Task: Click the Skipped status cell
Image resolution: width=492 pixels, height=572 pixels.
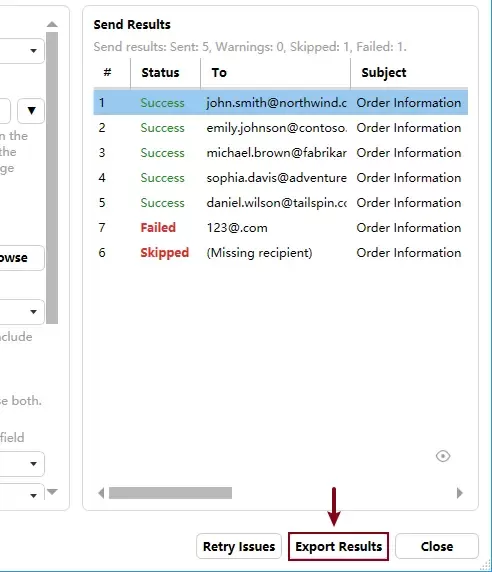Action: 164,253
